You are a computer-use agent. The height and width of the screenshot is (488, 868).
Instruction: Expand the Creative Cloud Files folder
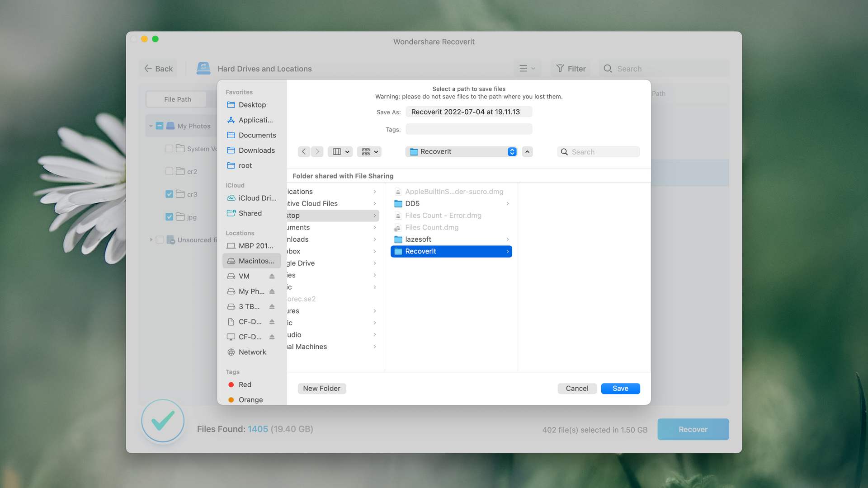[375, 203]
